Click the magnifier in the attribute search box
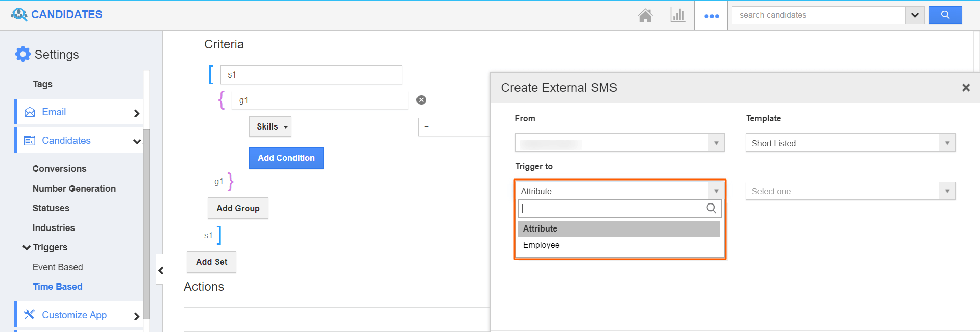 click(x=711, y=208)
